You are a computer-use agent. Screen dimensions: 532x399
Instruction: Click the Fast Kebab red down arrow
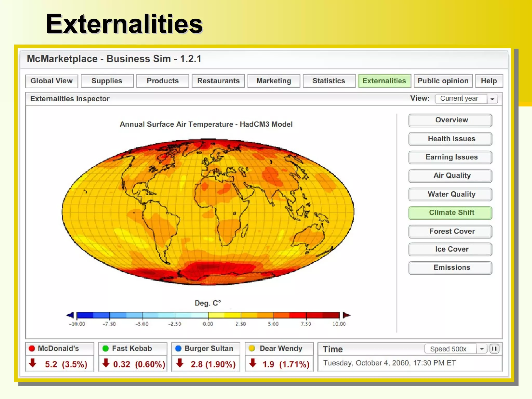(106, 363)
